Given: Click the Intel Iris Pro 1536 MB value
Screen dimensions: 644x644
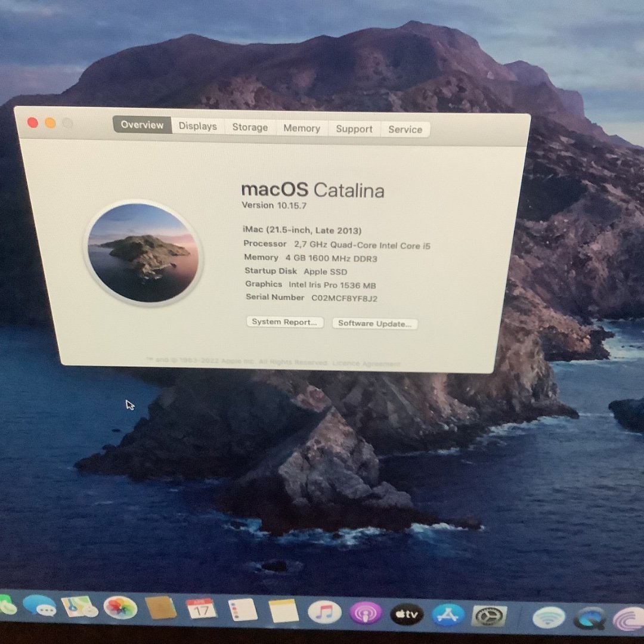Looking at the screenshot, I should [332, 285].
